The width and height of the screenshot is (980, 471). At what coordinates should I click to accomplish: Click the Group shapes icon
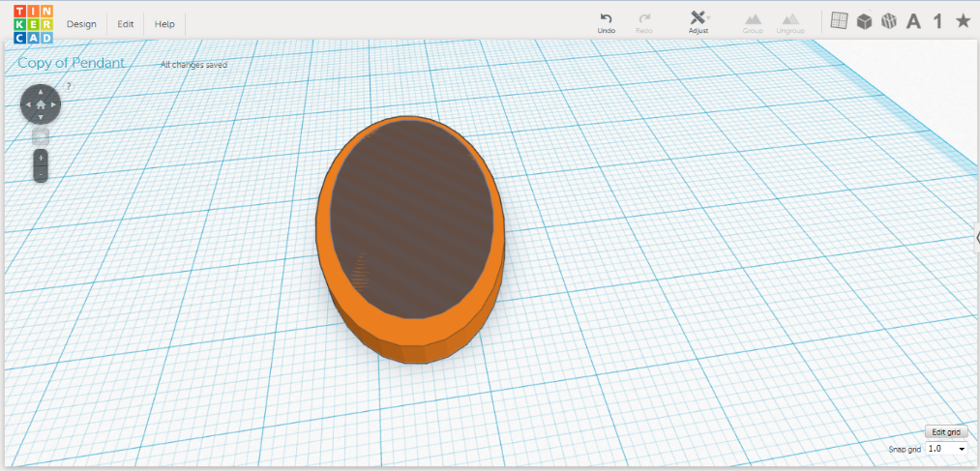pos(753,23)
